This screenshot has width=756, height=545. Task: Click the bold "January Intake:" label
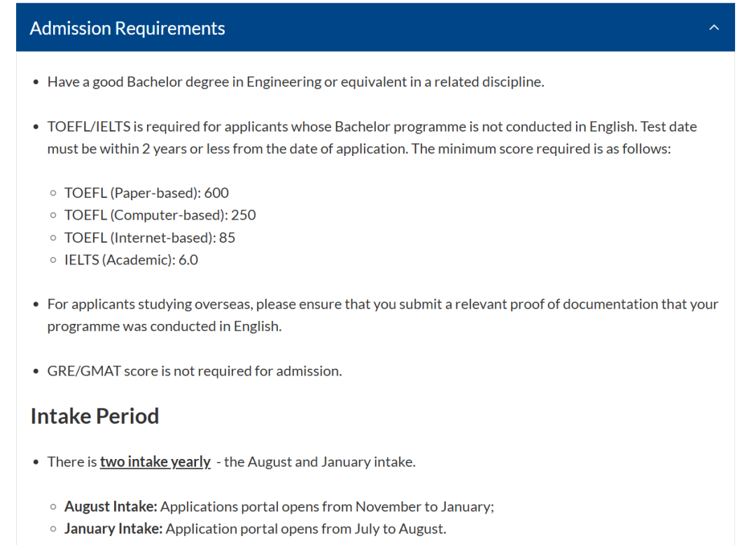tap(113, 529)
